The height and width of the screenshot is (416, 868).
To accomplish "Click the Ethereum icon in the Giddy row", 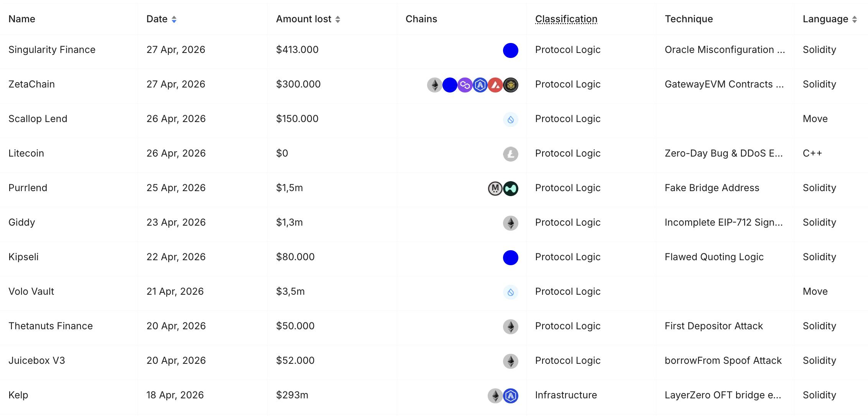I will tap(511, 223).
